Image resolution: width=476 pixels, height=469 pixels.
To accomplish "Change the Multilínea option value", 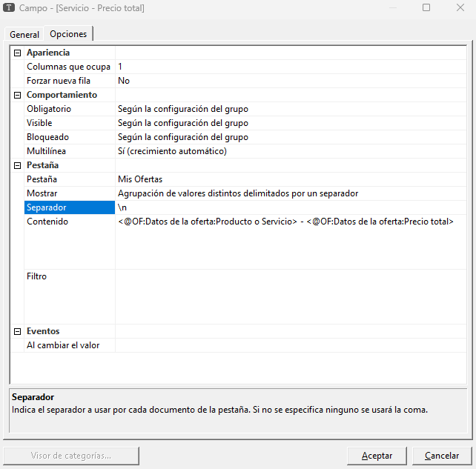I will click(289, 151).
